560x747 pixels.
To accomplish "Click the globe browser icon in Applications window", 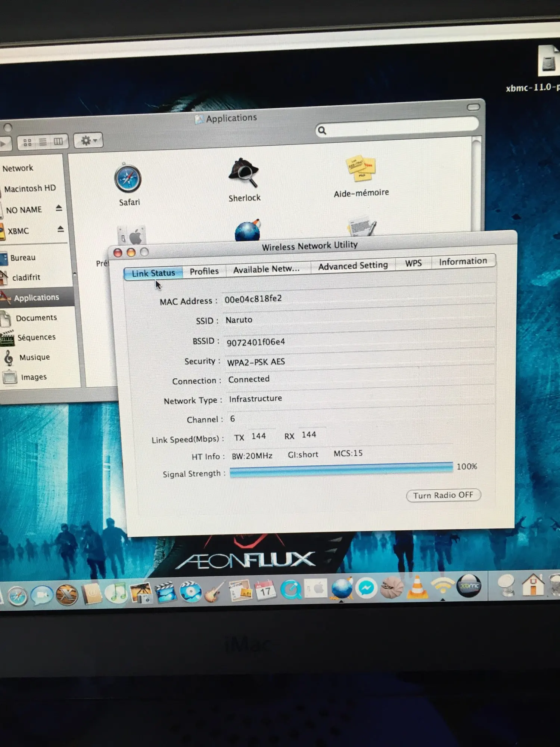I will click(x=248, y=230).
